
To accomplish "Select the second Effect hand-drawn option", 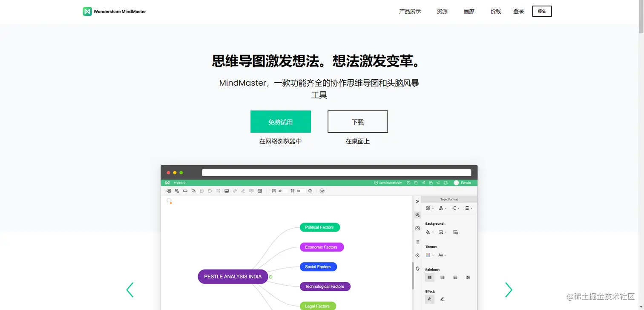I will (442, 299).
